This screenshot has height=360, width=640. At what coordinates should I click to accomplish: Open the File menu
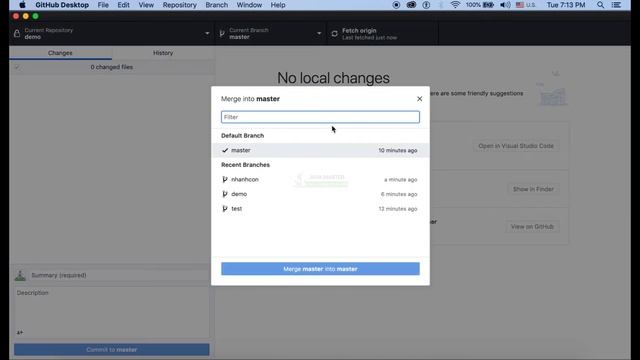[103, 5]
